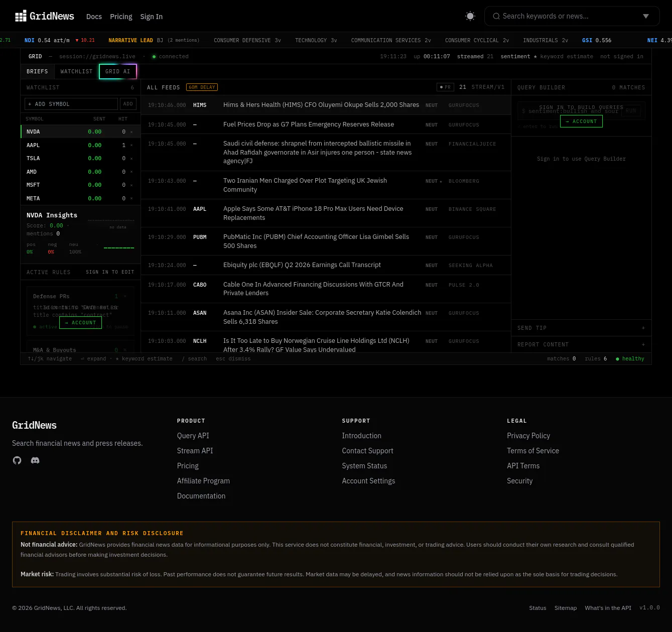The image size is (672, 632).
Task: Open the PubMatic Chief Accounting Officer headline
Action: pyautogui.click(x=316, y=241)
